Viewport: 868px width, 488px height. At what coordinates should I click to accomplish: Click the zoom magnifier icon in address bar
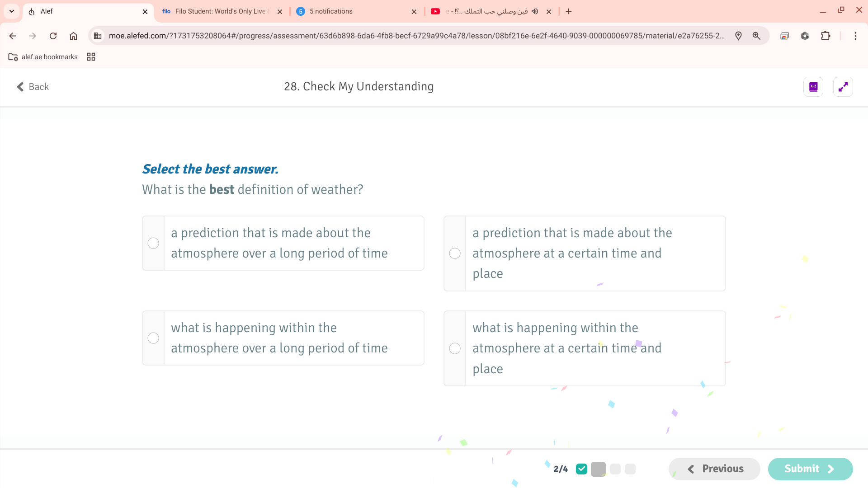coord(757,36)
